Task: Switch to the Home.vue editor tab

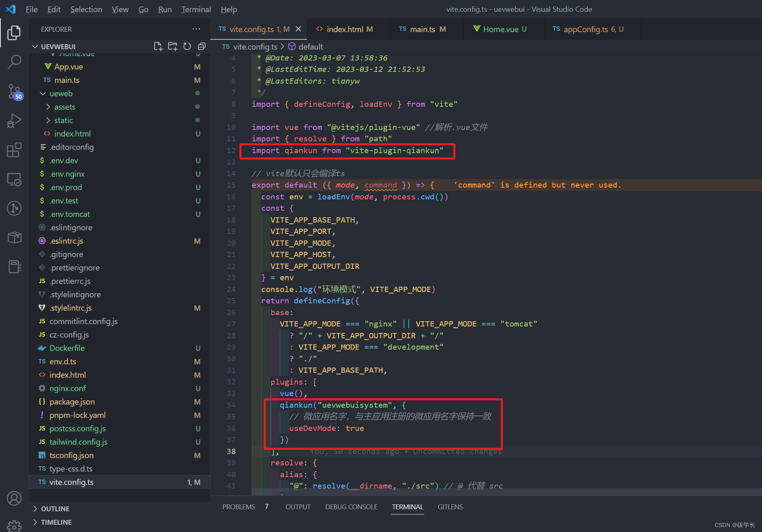Action: click(x=504, y=29)
